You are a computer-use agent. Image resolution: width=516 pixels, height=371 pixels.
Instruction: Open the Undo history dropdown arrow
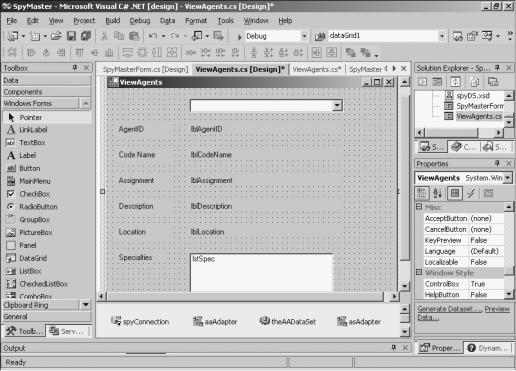(x=163, y=36)
